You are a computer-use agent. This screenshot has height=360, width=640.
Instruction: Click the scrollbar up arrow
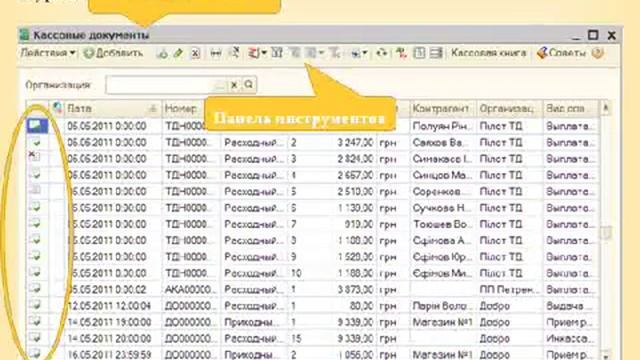(x=605, y=108)
